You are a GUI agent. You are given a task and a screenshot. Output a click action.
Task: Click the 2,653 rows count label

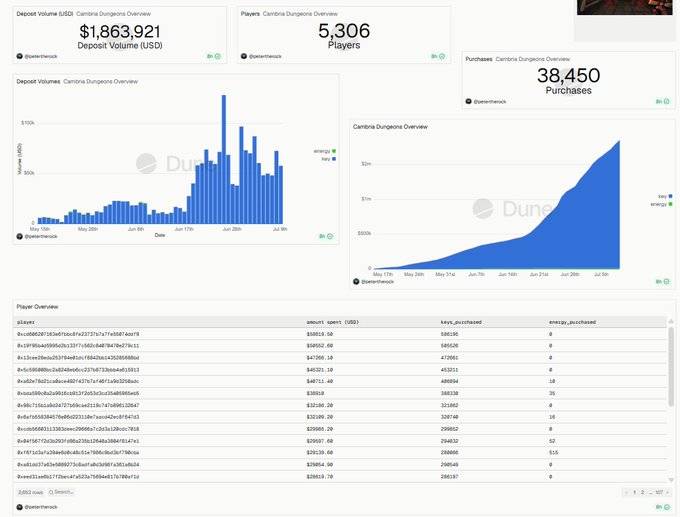point(31,492)
